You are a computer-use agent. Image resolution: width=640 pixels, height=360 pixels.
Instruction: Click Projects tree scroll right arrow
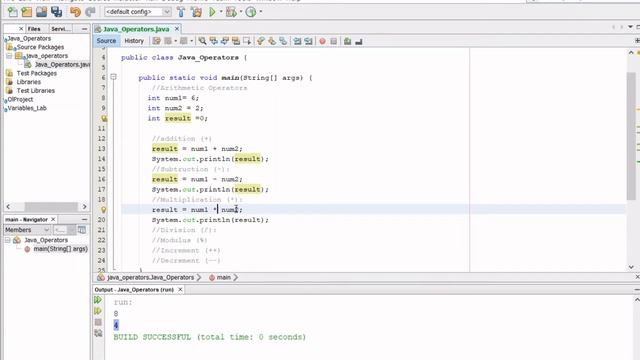click(x=84, y=207)
